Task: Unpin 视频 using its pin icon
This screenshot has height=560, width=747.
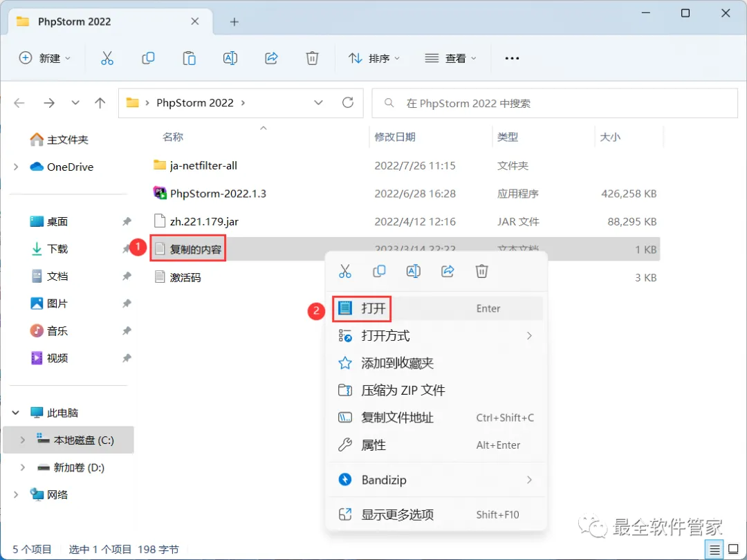Action: click(127, 358)
